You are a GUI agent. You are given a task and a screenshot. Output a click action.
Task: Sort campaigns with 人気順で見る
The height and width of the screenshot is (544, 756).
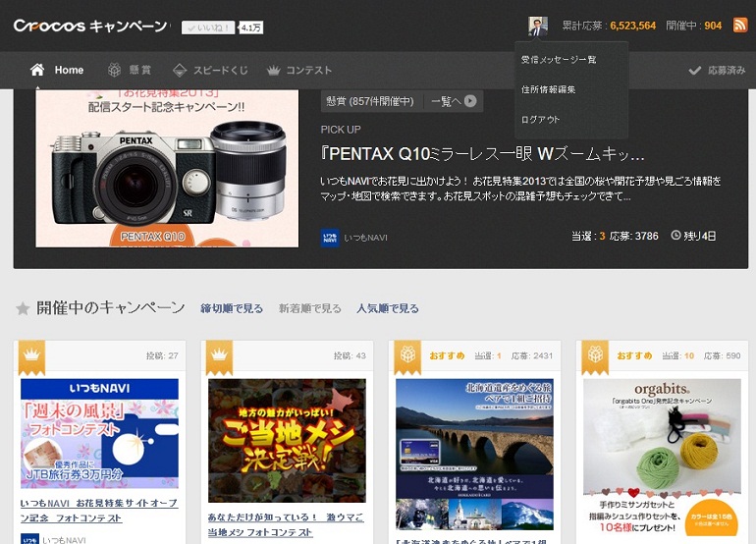[x=388, y=308]
